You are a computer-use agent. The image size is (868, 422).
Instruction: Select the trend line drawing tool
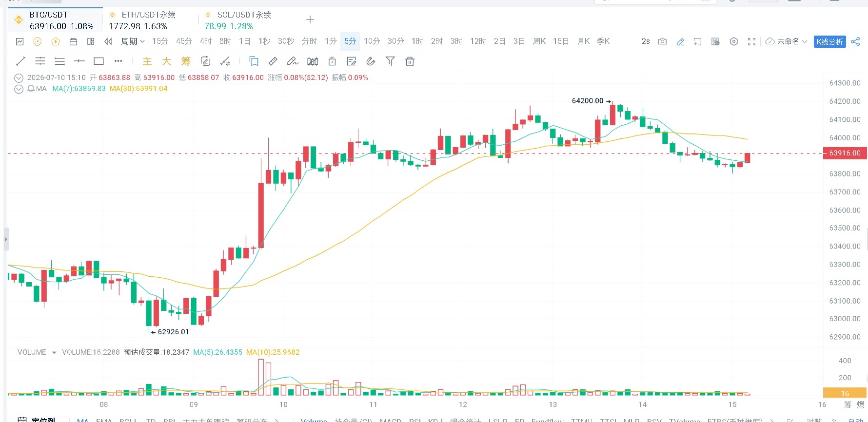(20, 61)
